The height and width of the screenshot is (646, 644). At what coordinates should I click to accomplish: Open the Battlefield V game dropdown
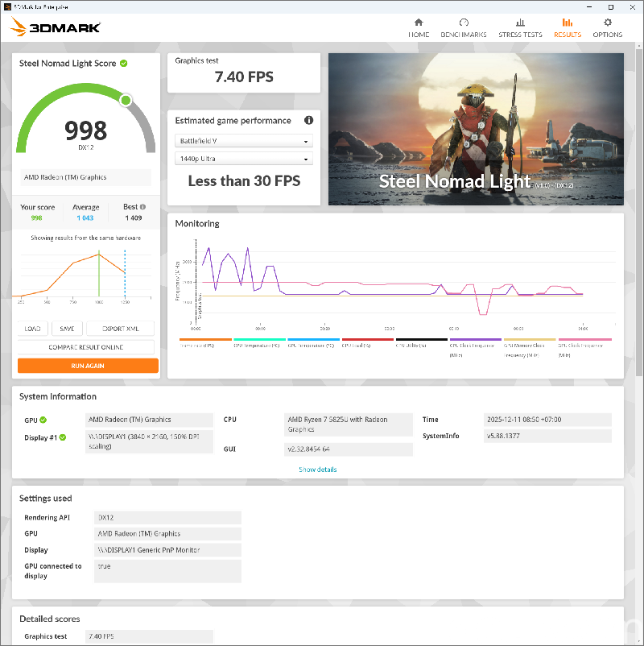(244, 140)
